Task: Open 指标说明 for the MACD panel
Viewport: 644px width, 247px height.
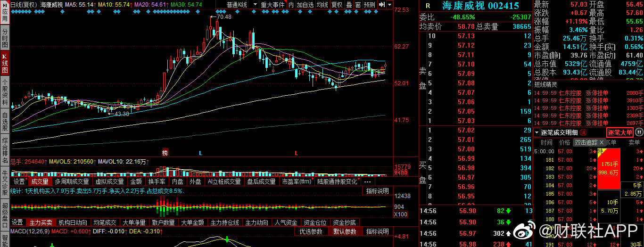Action: click(x=378, y=231)
